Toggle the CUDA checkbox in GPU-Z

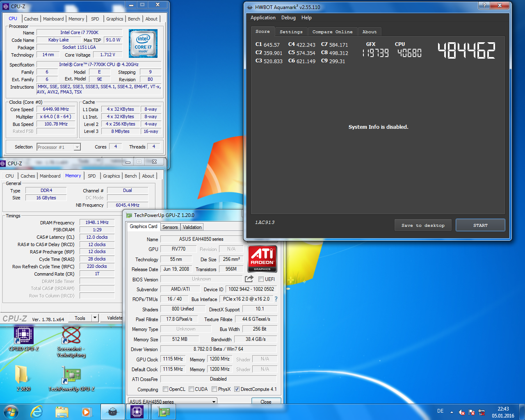click(191, 389)
